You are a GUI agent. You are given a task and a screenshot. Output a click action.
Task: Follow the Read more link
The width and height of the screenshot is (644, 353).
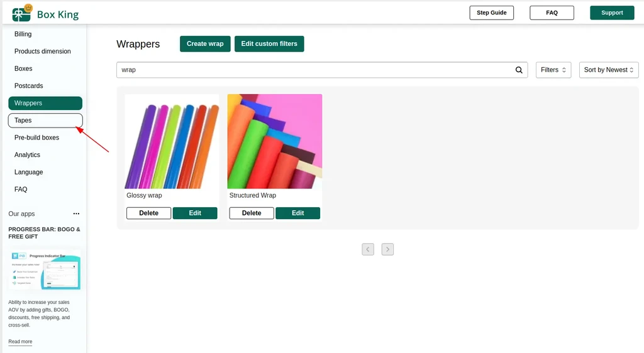pyautogui.click(x=20, y=342)
